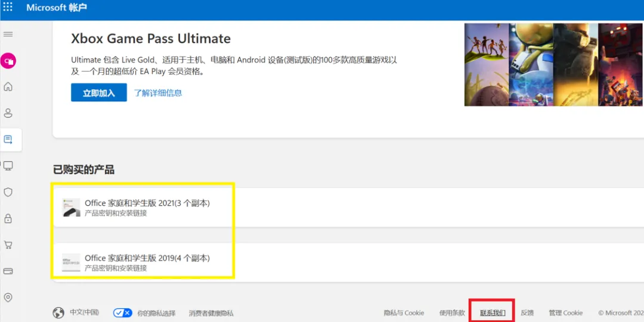Open the shopping cart order history icon
Screen dimensions: 644x322
[8, 245]
